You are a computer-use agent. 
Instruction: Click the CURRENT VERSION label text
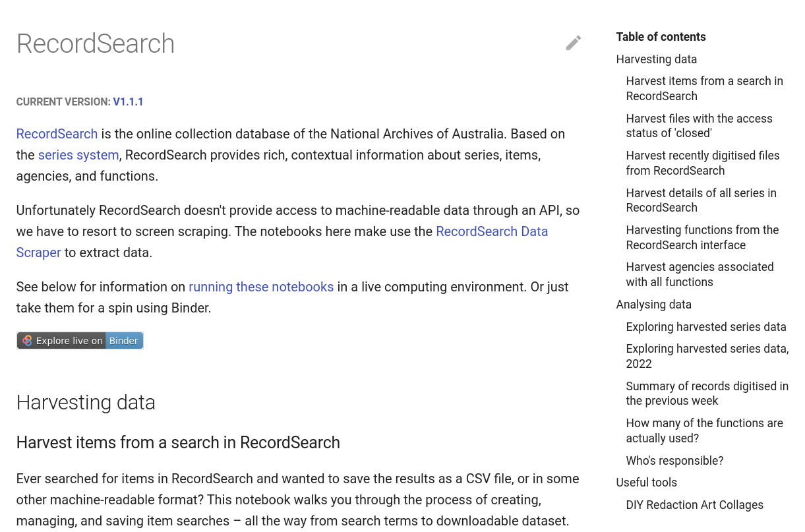click(x=63, y=102)
